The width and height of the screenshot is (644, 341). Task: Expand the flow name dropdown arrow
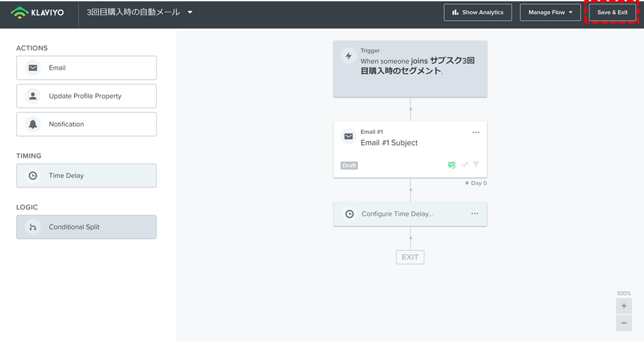[x=190, y=12]
